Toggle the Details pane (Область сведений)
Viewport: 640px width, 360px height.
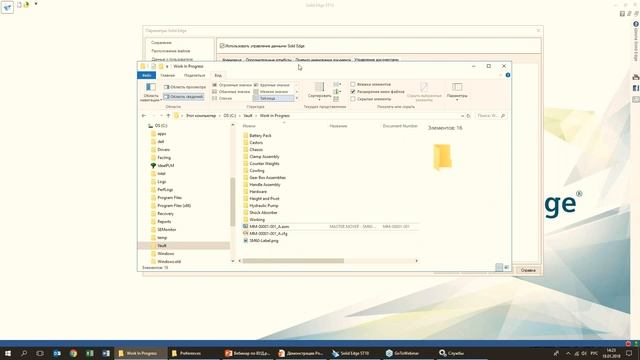[x=183, y=97]
